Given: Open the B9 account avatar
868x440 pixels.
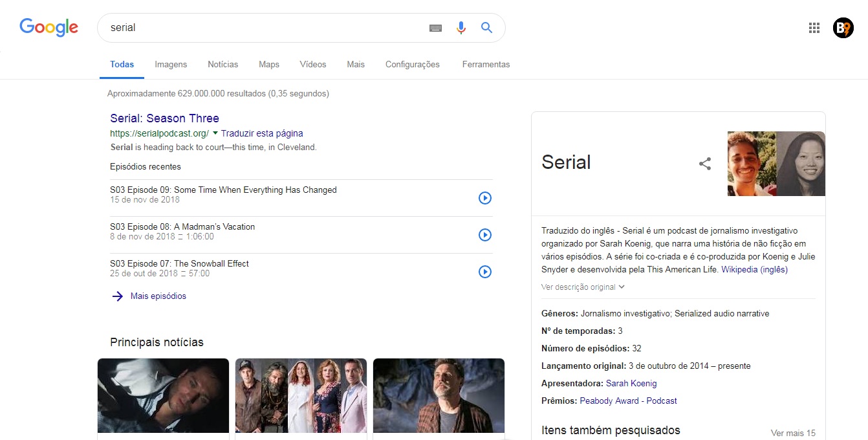Looking at the screenshot, I should [x=843, y=28].
